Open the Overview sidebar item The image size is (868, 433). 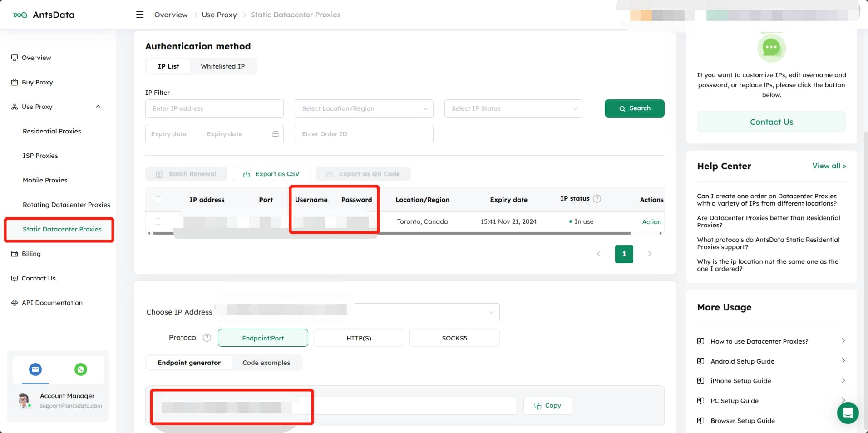36,58
